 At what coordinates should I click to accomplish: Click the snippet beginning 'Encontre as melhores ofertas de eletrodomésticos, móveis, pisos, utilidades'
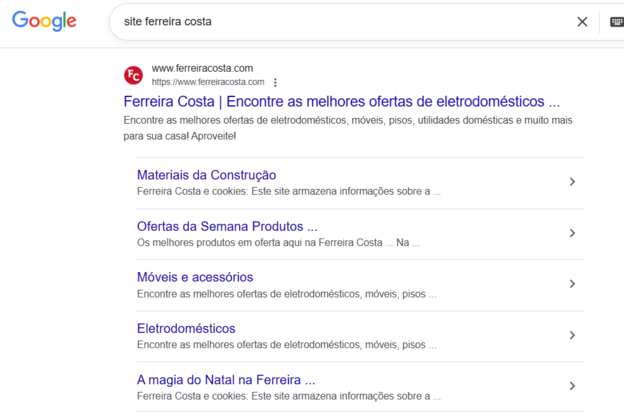(348, 128)
